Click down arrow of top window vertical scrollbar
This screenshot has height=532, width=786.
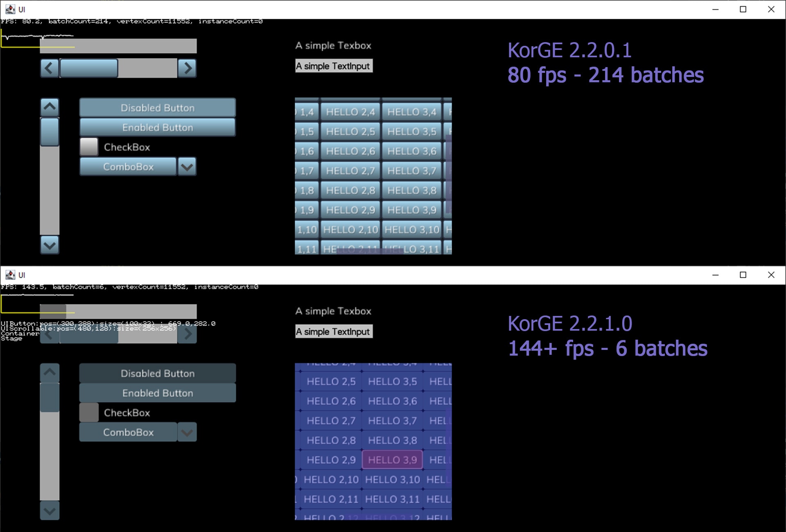50,245
